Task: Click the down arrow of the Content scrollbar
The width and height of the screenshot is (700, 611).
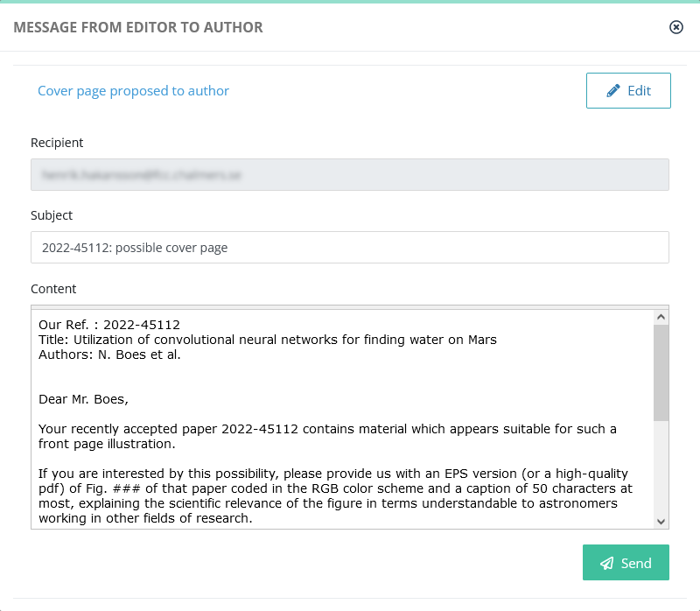Action: pos(661,521)
